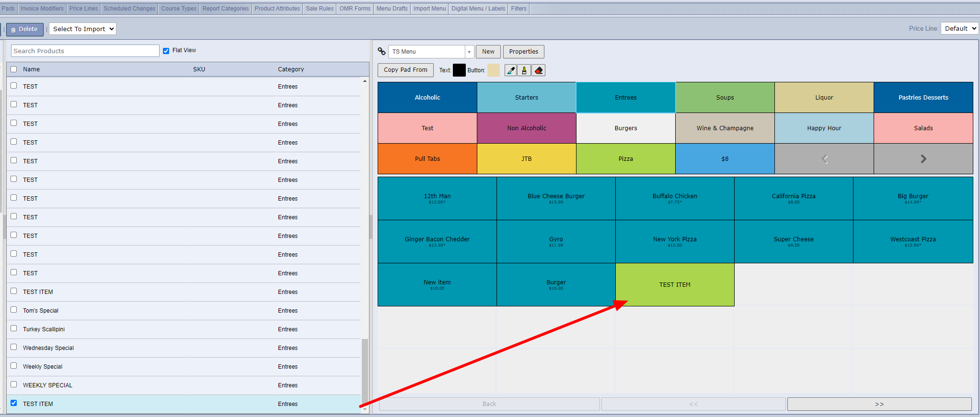Viewport: 980px width, 417px height.
Task: Focus the Search Products field
Action: click(x=85, y=51)
